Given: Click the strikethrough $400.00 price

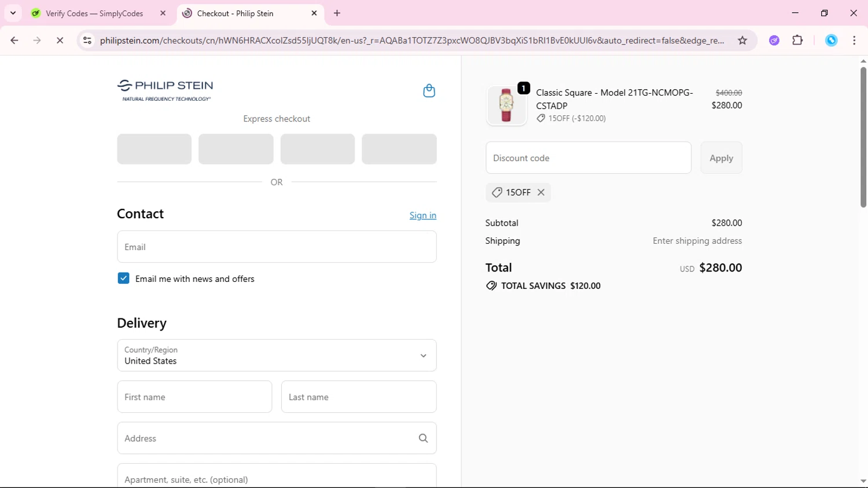Looking at the screenshot, I should pos(729,93).
